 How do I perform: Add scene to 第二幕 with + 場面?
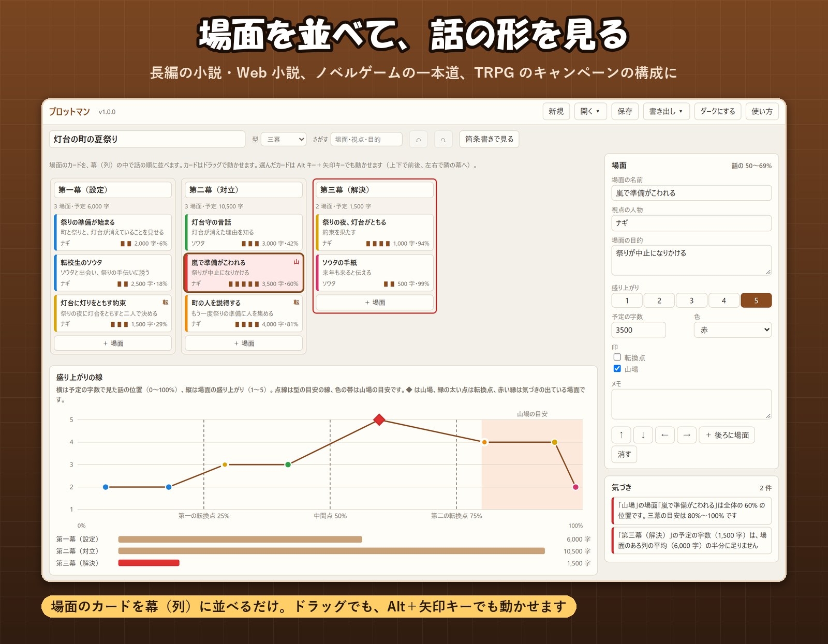coord(244,343)
